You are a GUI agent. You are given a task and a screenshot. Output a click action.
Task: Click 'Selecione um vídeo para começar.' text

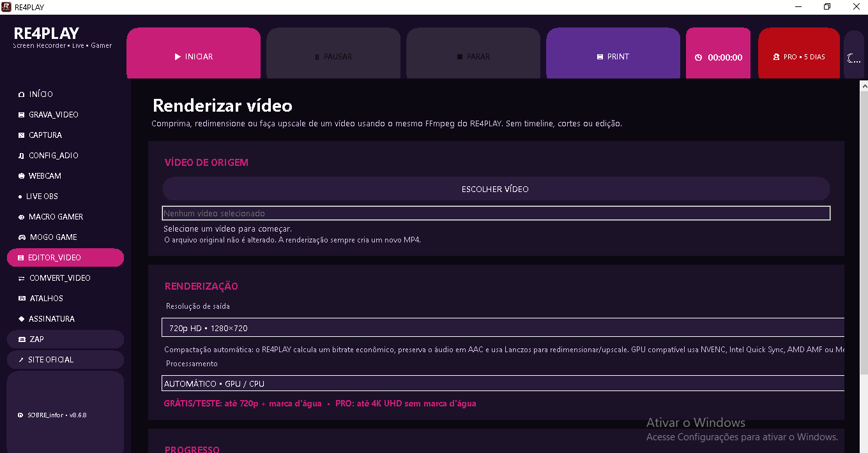pyautogui.click(x=227, y=228)
